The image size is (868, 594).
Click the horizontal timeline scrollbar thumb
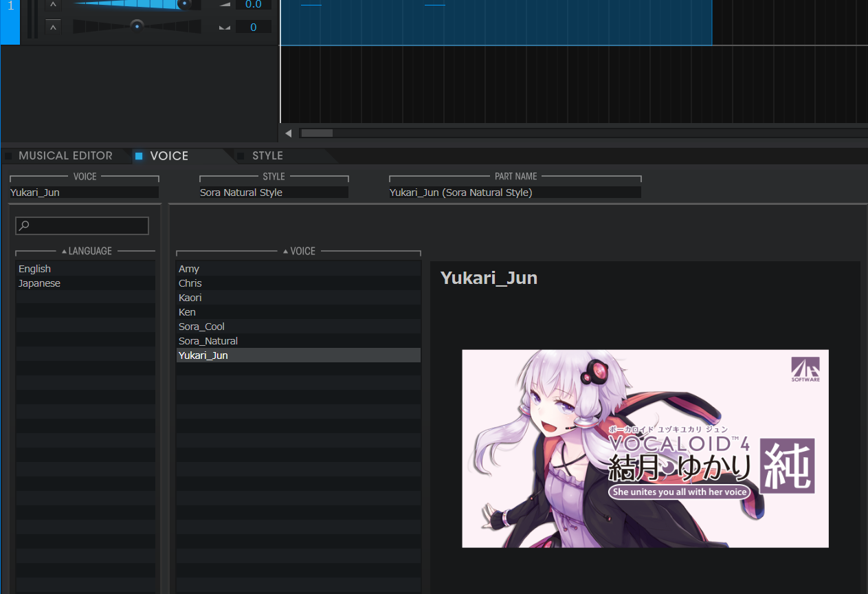click(317, 133)
